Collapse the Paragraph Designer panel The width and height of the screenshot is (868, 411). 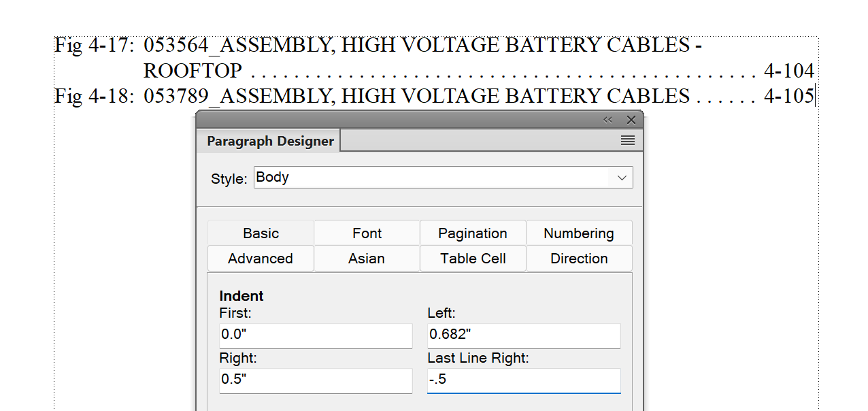[x=607, y=119]
